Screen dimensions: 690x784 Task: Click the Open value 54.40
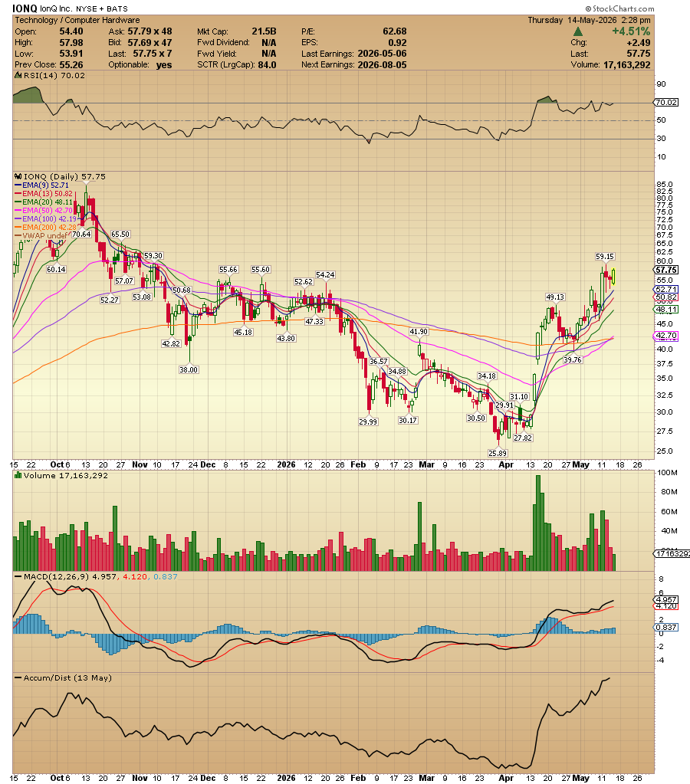click(x=71, y=31)
